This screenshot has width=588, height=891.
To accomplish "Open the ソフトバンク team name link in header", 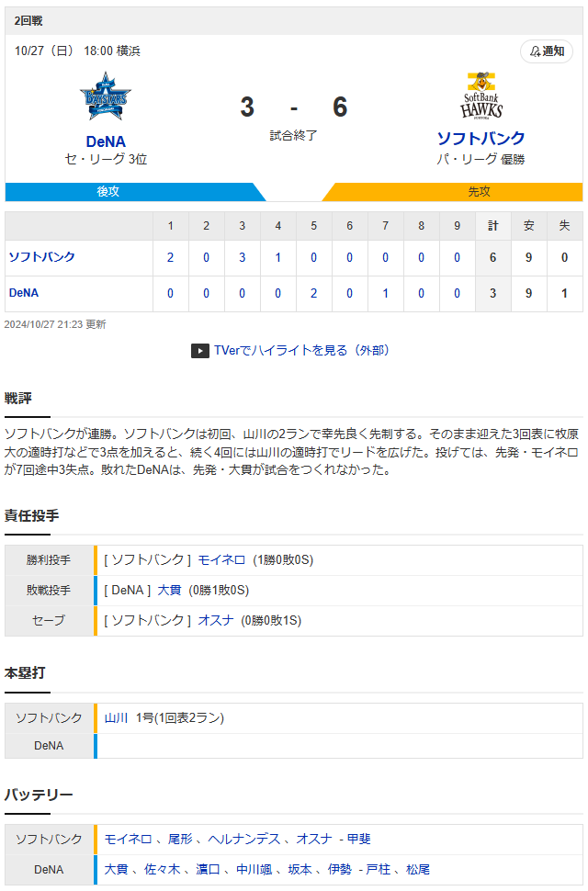I will pyautogui.click(x=481, y=138).
